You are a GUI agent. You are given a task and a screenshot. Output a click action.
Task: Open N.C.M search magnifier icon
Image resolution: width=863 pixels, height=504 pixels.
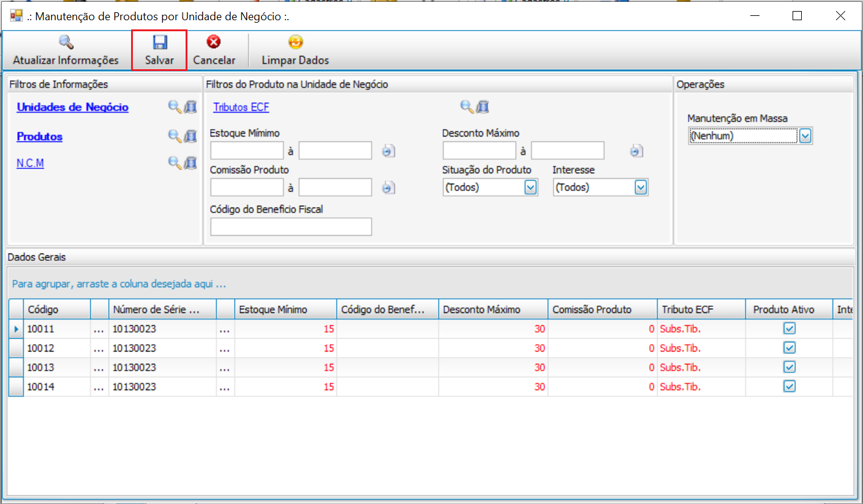(175, 163)
